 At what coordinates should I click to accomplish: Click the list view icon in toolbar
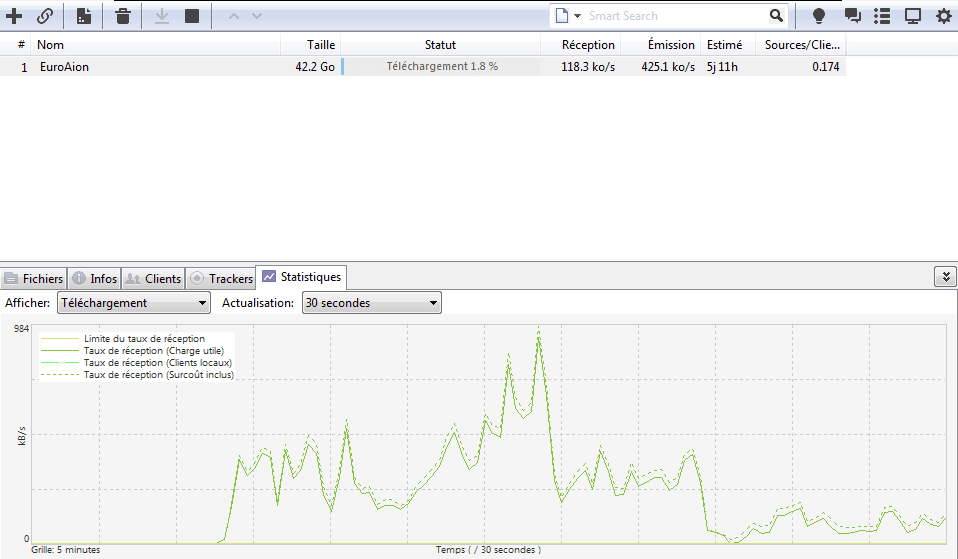[882, 16]
